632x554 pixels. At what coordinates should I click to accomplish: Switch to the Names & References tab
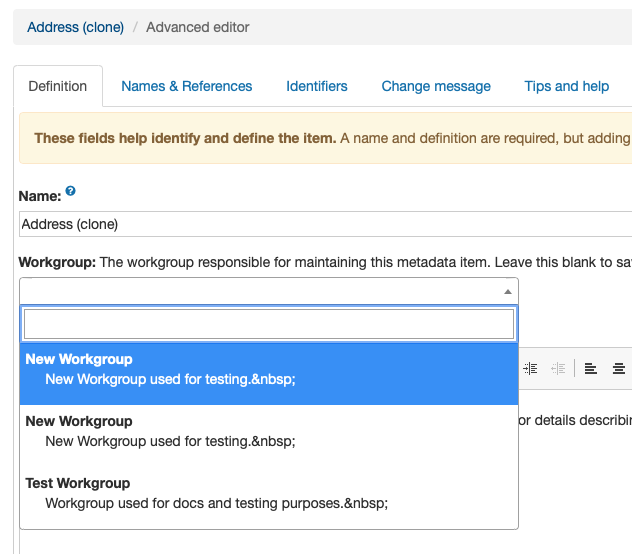point(187,86)
